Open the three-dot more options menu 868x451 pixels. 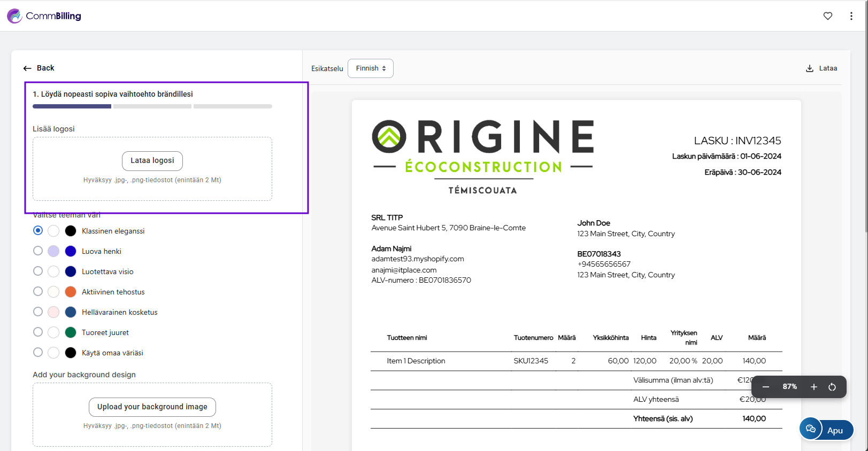pos(851,16)
